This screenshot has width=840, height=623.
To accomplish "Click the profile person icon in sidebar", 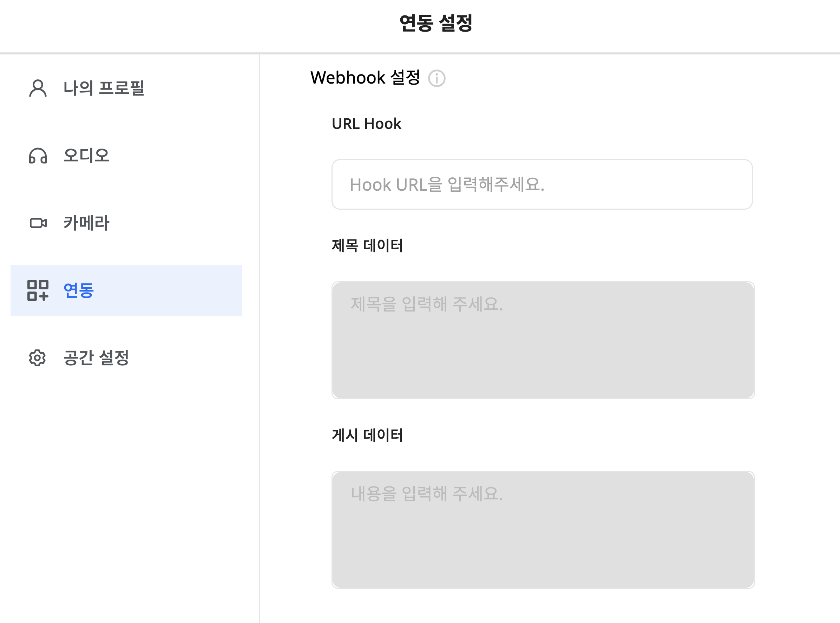I will 38,88.
